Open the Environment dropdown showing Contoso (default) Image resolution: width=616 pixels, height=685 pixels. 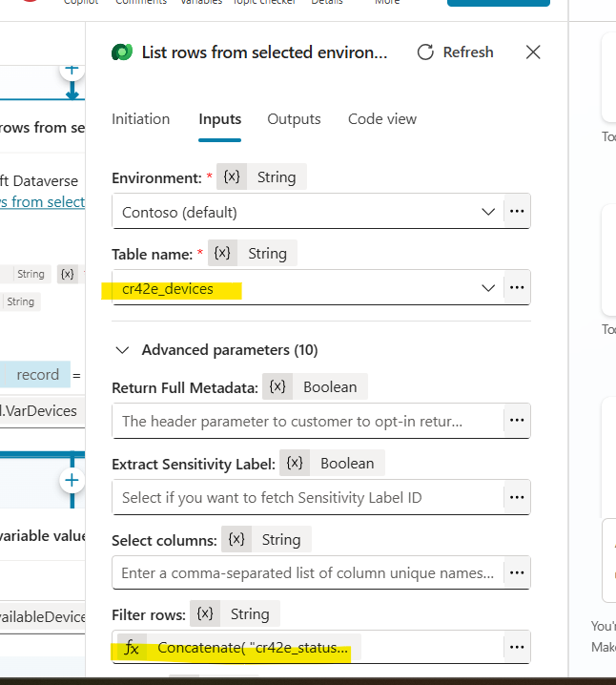point(308,212)
